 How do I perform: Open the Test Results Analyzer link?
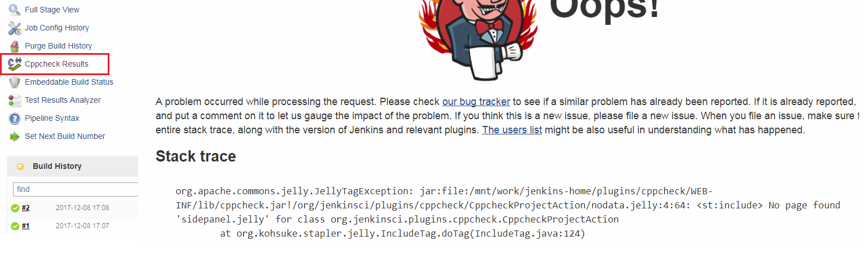pos(63,100)
